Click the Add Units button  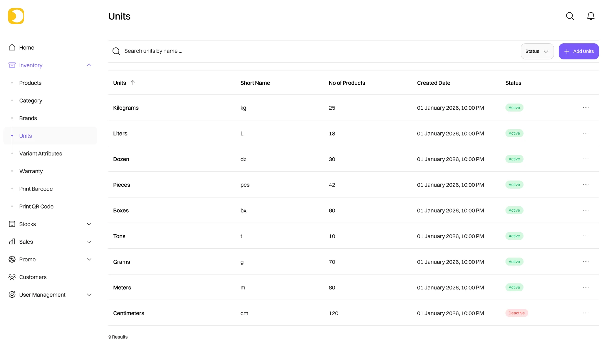point(579,51)
